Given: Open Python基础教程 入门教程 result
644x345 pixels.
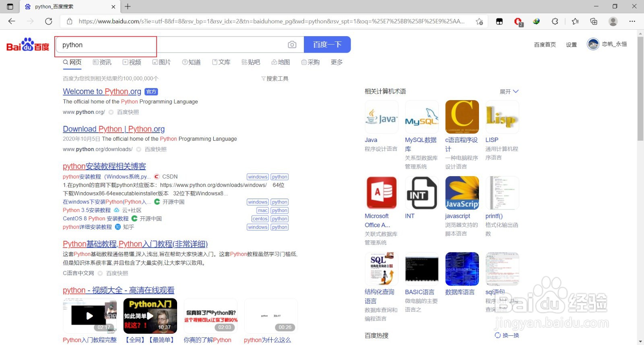Looking at the screenshot, I should click(x=135, y=244).
